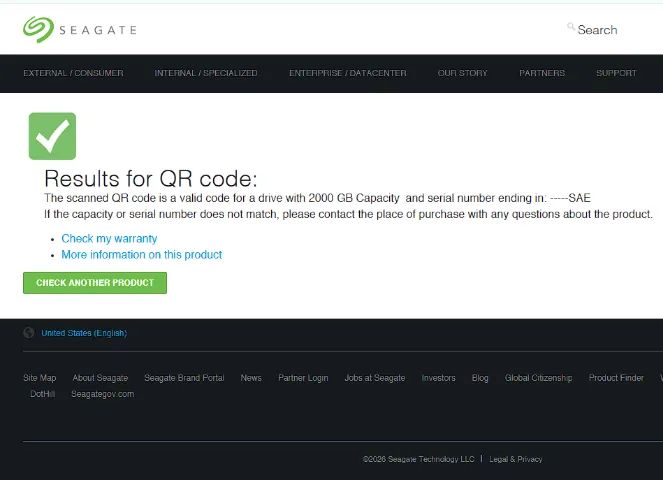This screenshot has width=663, height=480.
Task: Open Enterprise / Datacenter menu
Action: click(x=348, y=73)
